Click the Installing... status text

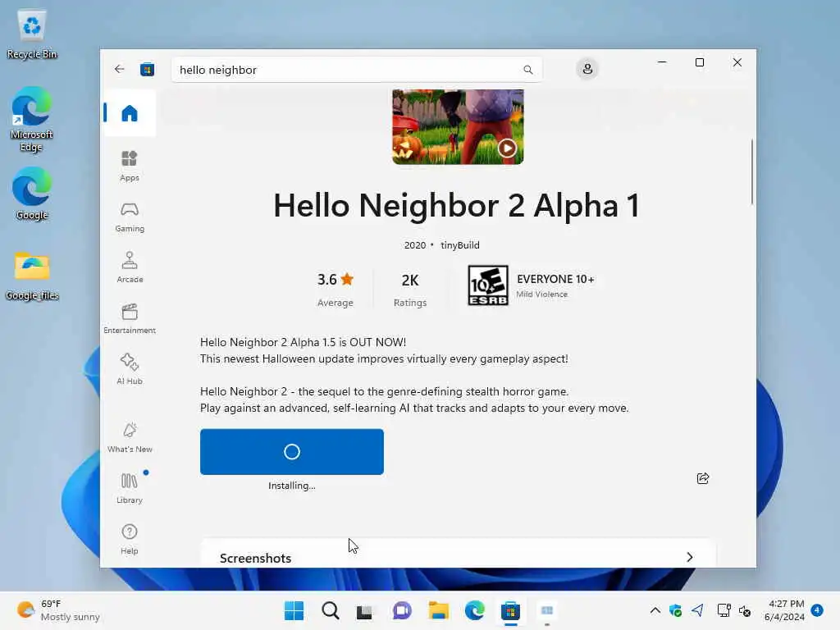[291, 486]
